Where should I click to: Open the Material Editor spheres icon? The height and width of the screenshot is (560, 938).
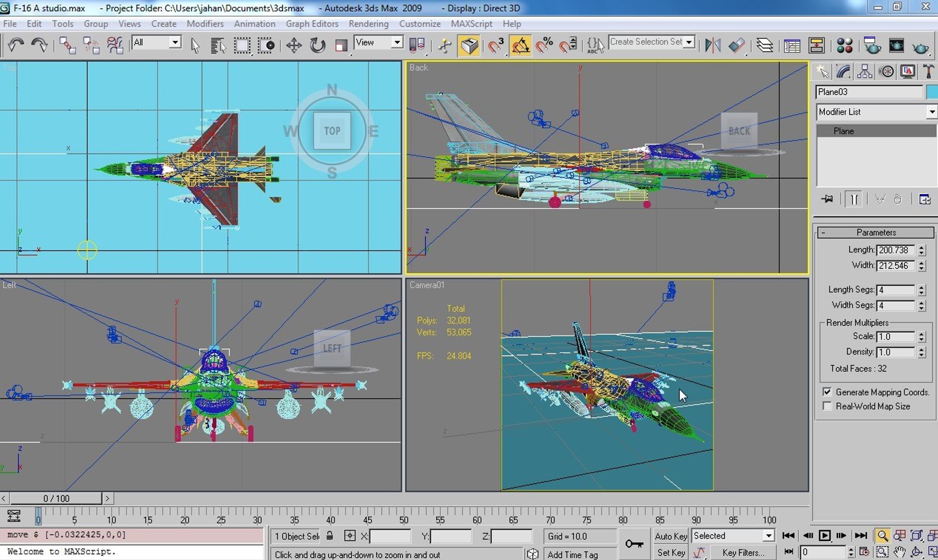coord(845,46)
